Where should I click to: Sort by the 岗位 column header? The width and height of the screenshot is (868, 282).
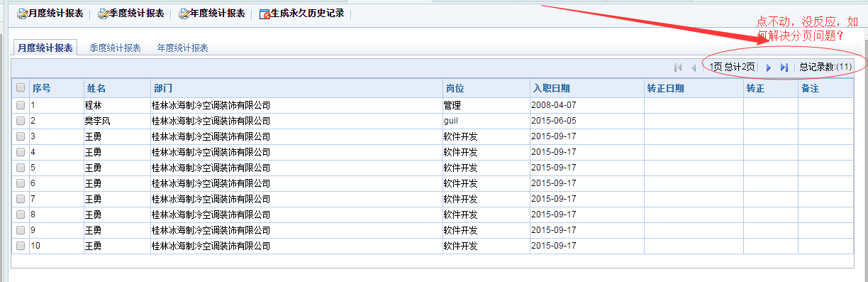pos(486,88)
